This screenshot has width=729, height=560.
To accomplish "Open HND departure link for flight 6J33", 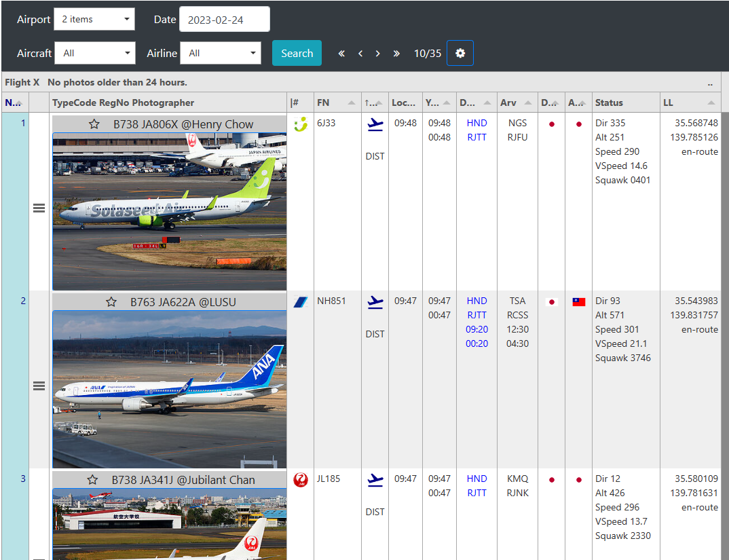I will (x=476, y=123).
